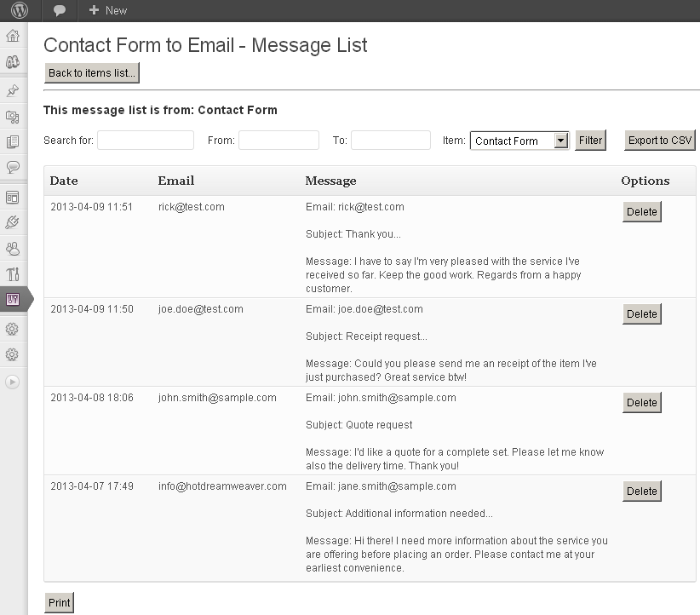Viewport: 700px width, 615px height.
Task: Expand the Item dropdown showing Contact Form
Action: pyautogui.click(x=519, y=141)
